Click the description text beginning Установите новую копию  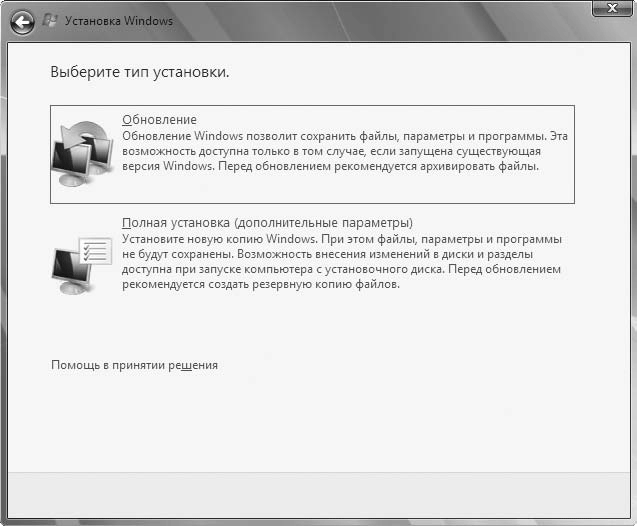point(342,262)
